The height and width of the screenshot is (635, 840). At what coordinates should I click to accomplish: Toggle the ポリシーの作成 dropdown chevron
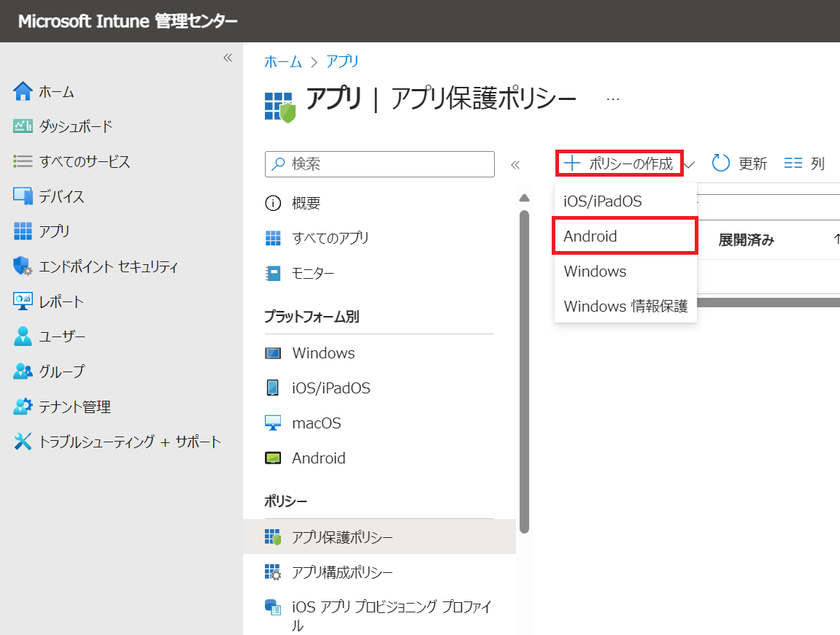[690, 164]
